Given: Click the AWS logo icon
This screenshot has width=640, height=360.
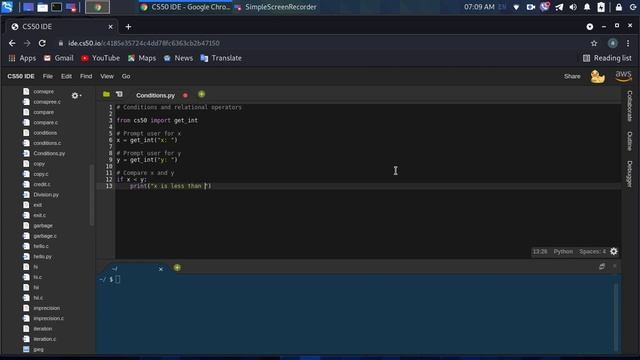Looking at the screenshot, I should click(x=623, y=76).
